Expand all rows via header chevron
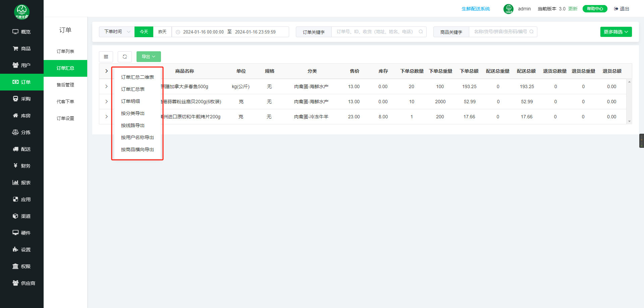Viewport: 644px width, 308px height. (x=107, y=71)
